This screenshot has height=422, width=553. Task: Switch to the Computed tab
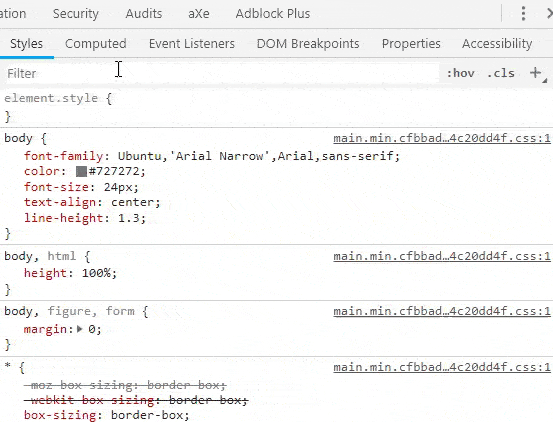(96, 44)
